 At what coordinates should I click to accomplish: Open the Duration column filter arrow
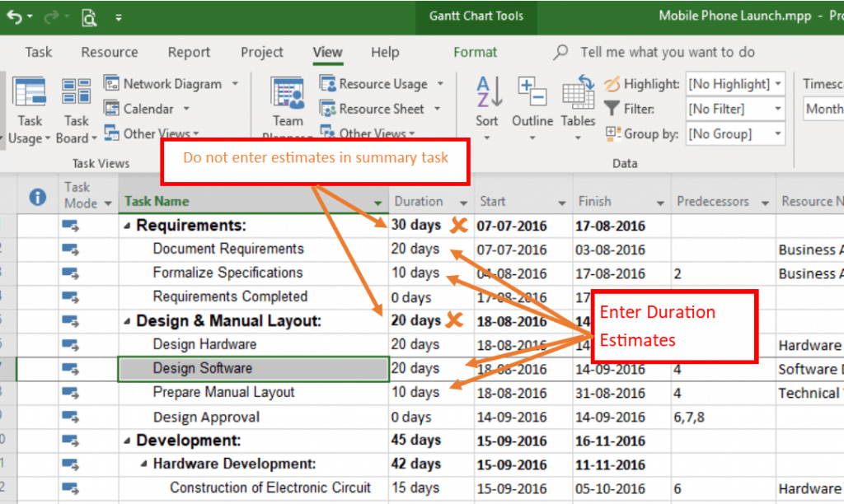click(x=463, y=203)
